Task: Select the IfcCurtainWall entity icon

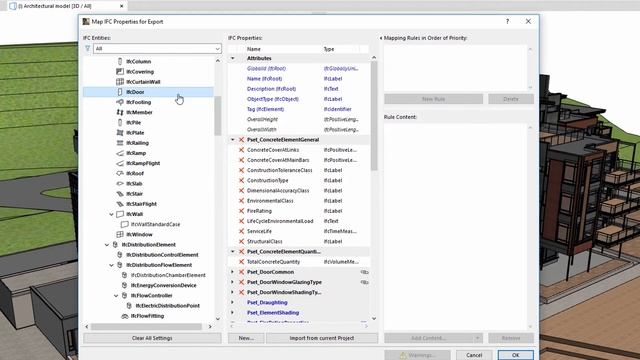Action: [x=120, y=82]
